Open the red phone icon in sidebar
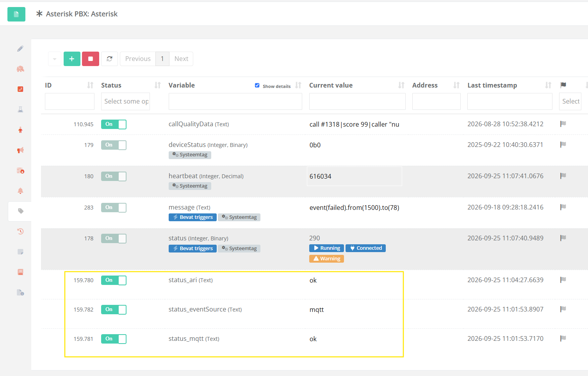 tap(20, 89)
